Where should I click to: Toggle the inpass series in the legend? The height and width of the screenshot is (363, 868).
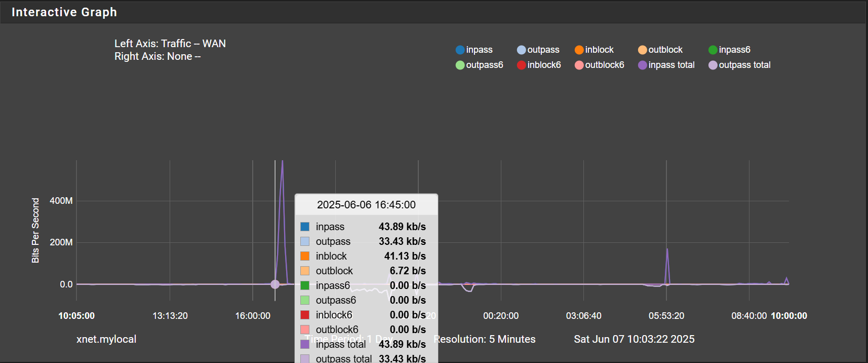(x=474, y=50)
